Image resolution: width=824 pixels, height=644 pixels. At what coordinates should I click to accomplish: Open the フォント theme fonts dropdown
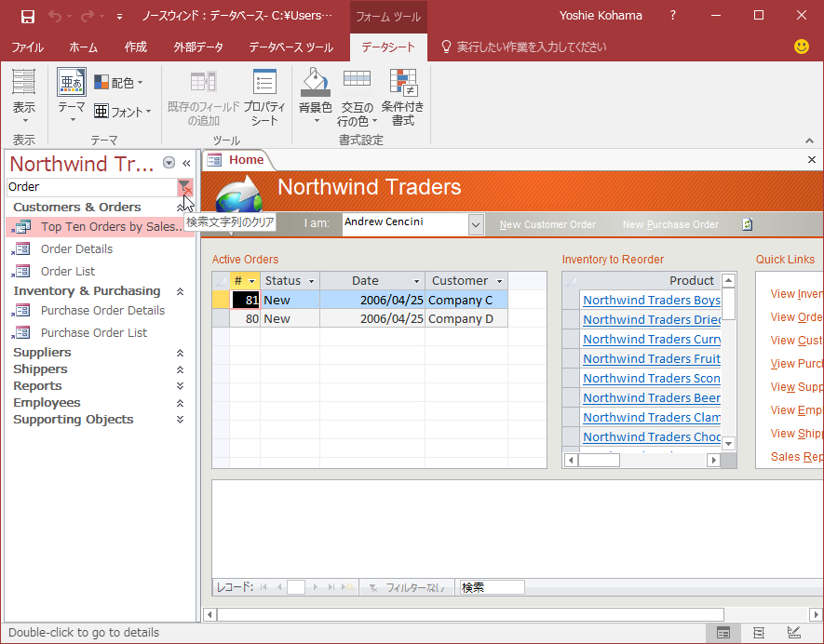pos(123,112)
